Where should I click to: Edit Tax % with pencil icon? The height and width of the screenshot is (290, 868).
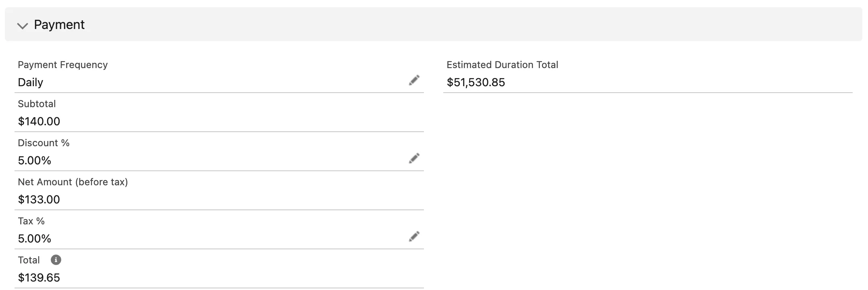414,236
